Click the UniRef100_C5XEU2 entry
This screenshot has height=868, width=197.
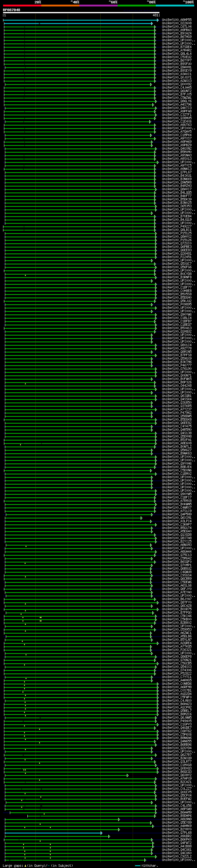point(177,57)
